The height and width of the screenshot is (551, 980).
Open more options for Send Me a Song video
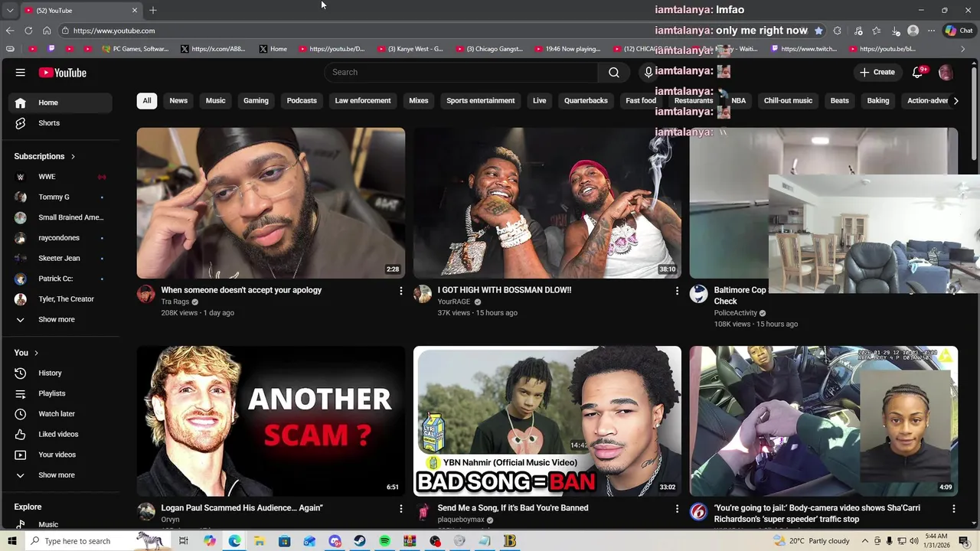[x=677, y=508]
